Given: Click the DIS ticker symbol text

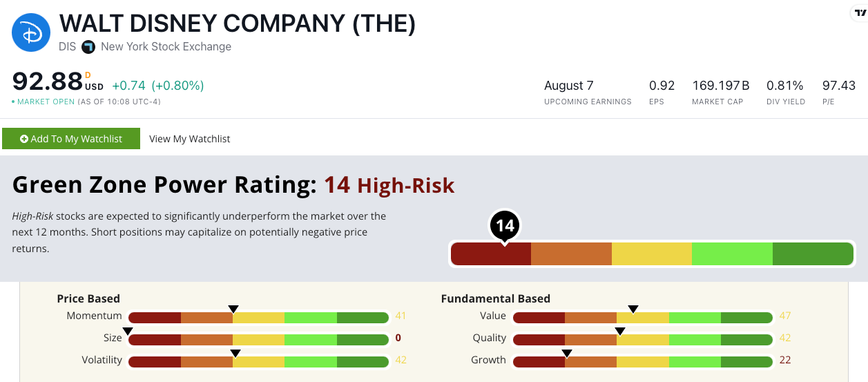Looking at the screenshot, I should click(68, 47).
